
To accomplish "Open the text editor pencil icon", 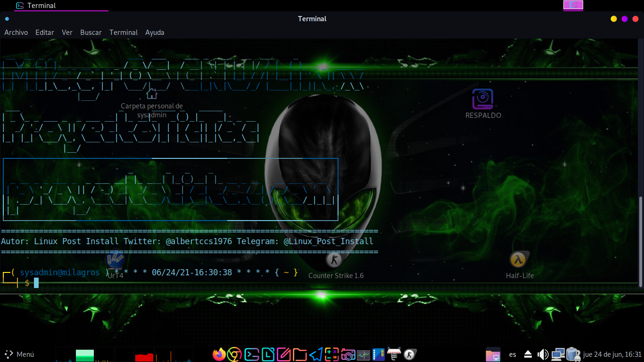I will tap(284, 354).
